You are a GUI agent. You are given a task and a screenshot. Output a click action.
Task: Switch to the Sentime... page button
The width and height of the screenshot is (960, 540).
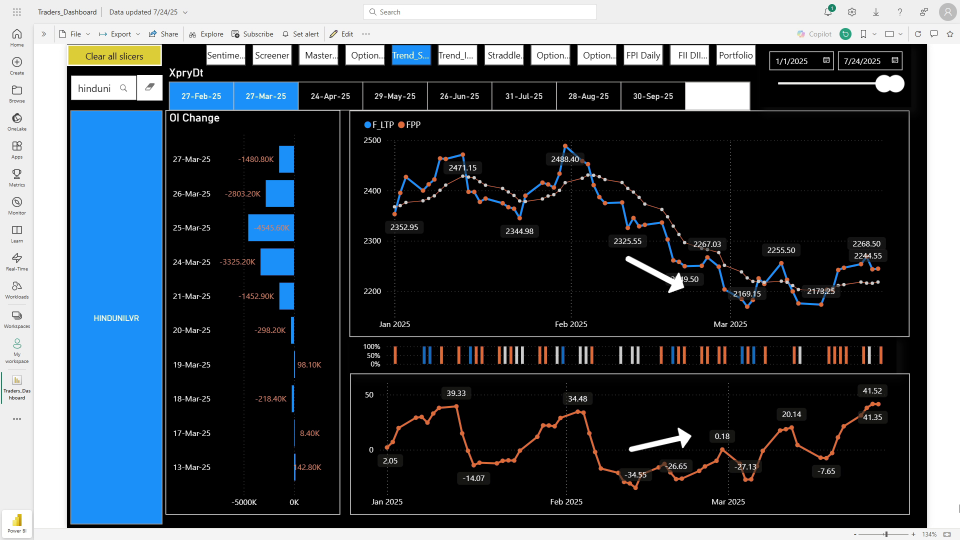[x=225, y=55]
